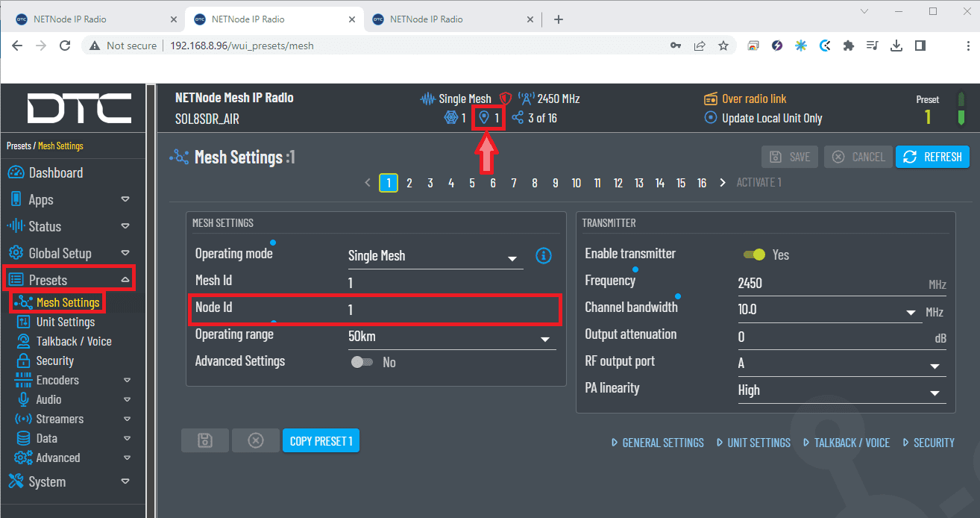Open the Chrome extensions puzzle icon
This screenshot has width=980, height=518.
coord(848,46)
